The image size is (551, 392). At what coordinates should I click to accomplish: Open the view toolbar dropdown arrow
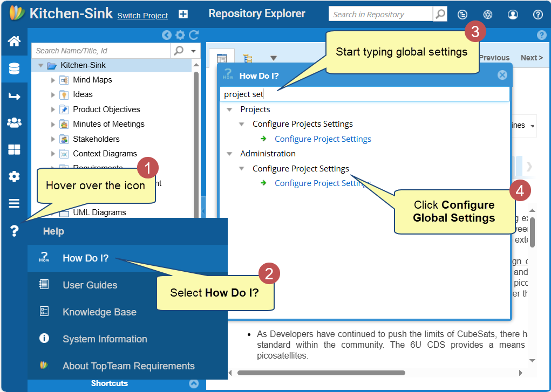pos(274,58)
